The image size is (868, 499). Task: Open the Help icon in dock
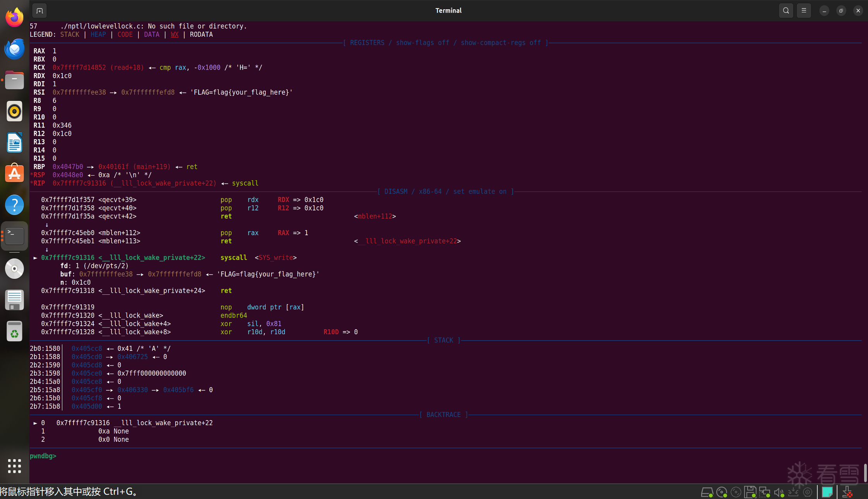(x=14, y=205)
